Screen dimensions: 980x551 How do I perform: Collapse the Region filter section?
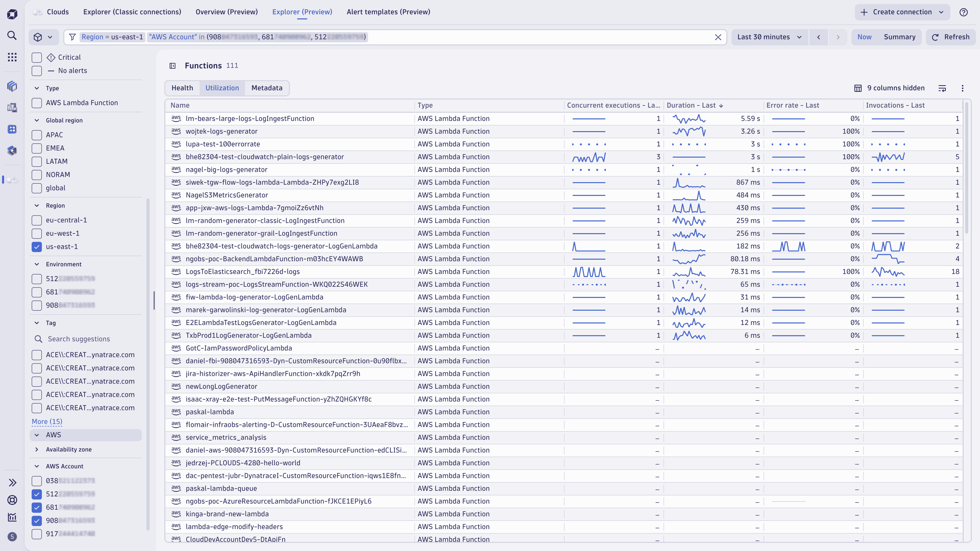coord(37,206)
